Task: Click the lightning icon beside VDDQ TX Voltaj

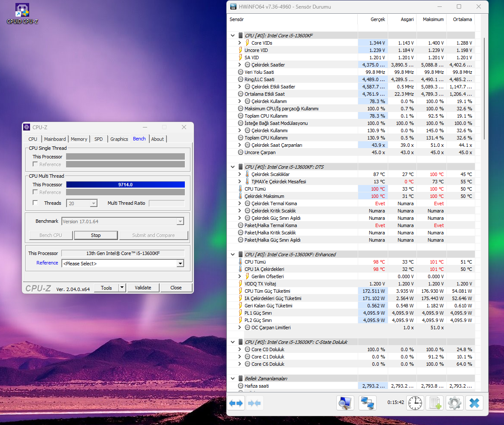Action: (x=241, y=283)
